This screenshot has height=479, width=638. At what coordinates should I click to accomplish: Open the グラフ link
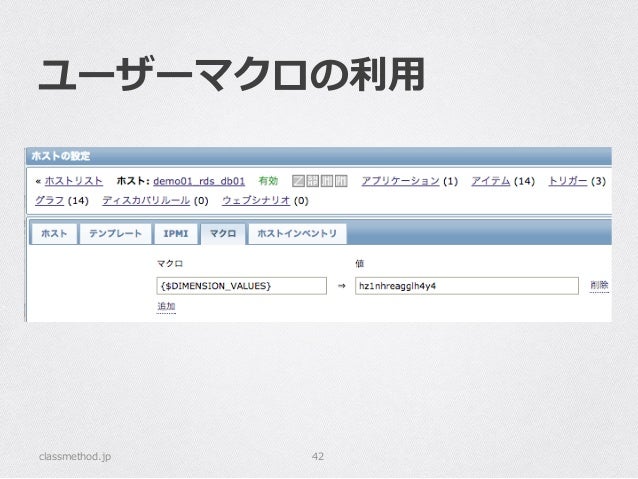[50, 200]
